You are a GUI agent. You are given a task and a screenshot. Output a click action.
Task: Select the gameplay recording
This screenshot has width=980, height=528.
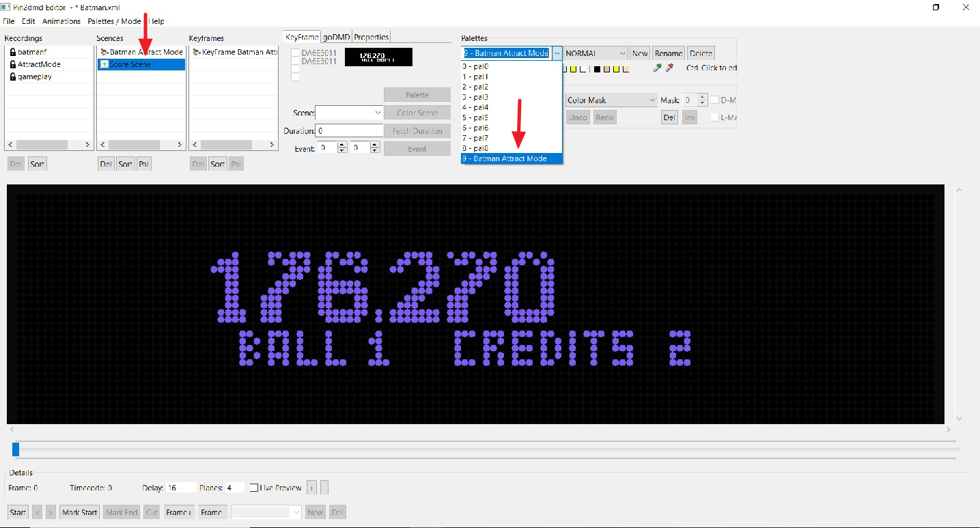tap(49, 77)
